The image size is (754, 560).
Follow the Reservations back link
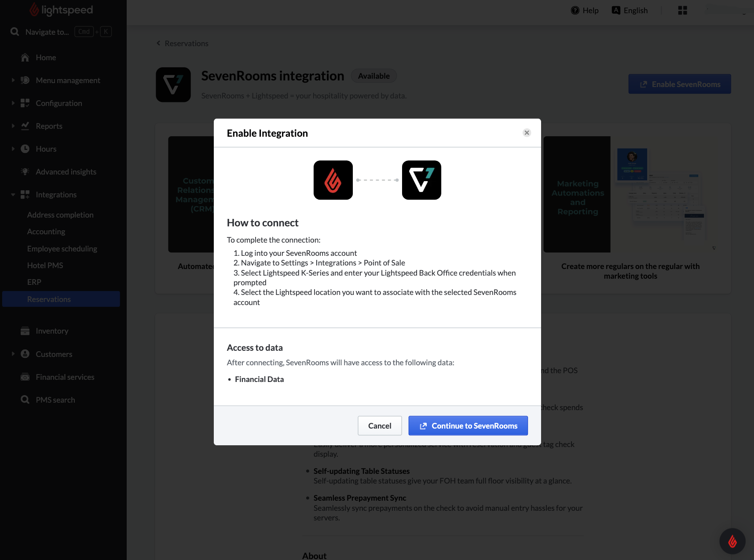pos(182,43)
